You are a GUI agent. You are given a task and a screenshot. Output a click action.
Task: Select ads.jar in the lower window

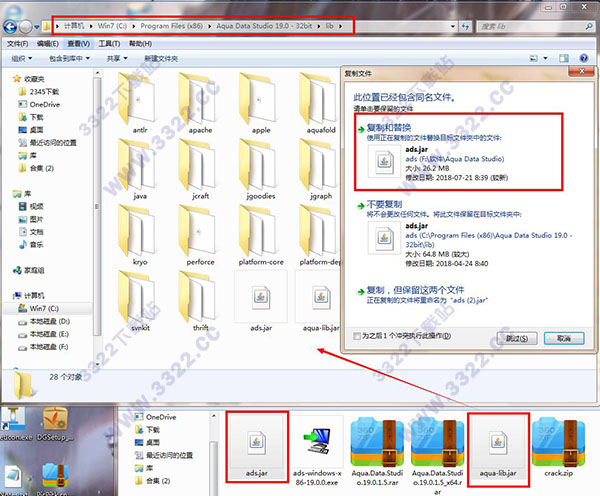tap(256, 447)
